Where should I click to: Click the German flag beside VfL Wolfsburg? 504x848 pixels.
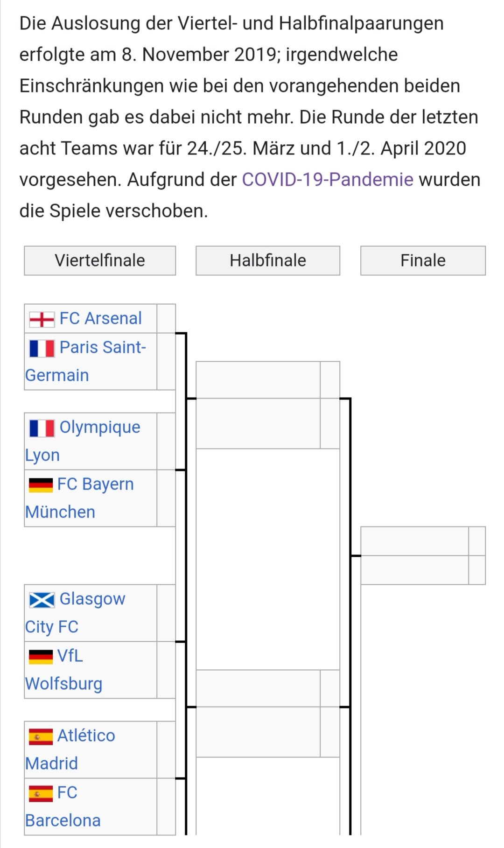click(x=41, y=657)
